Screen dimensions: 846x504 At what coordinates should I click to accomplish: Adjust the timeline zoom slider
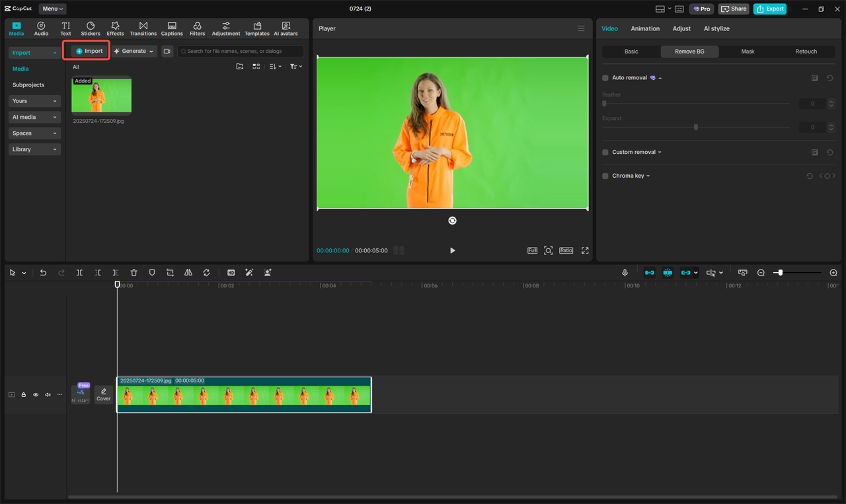click(781, 273)
